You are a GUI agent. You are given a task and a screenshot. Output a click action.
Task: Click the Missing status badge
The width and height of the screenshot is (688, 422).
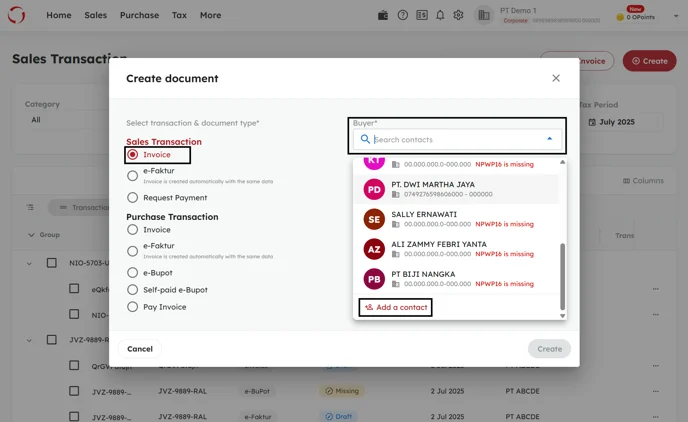coord(342,391)
